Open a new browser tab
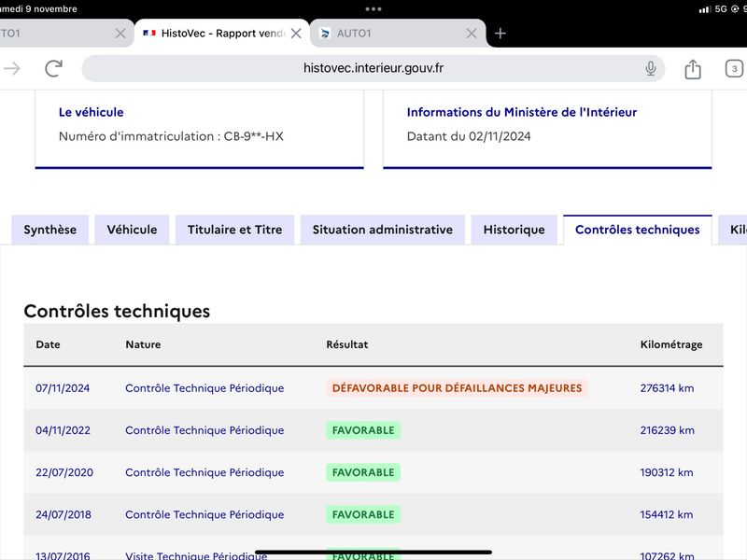The width and height of the screenshot is (747, 560). click(500, 34)
